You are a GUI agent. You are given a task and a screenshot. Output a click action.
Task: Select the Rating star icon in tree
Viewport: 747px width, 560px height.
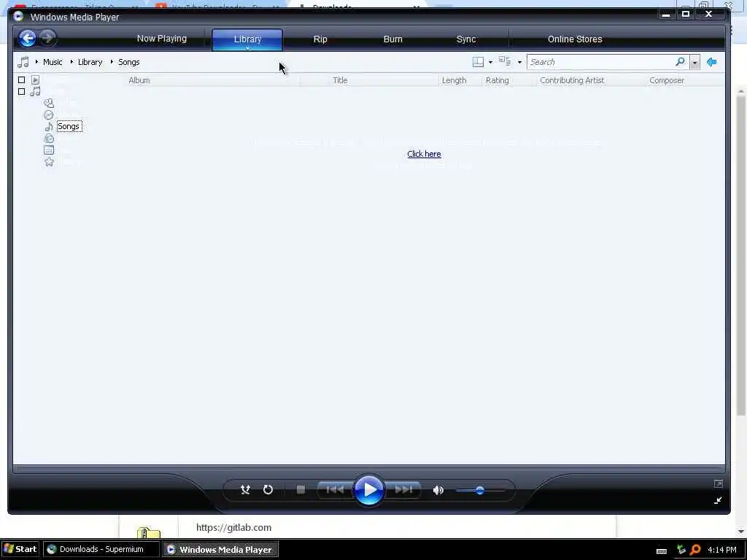point(49,162)
